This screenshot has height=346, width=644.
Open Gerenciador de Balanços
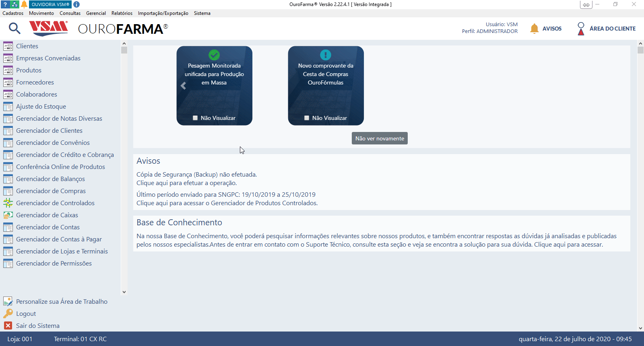point(50,179)
